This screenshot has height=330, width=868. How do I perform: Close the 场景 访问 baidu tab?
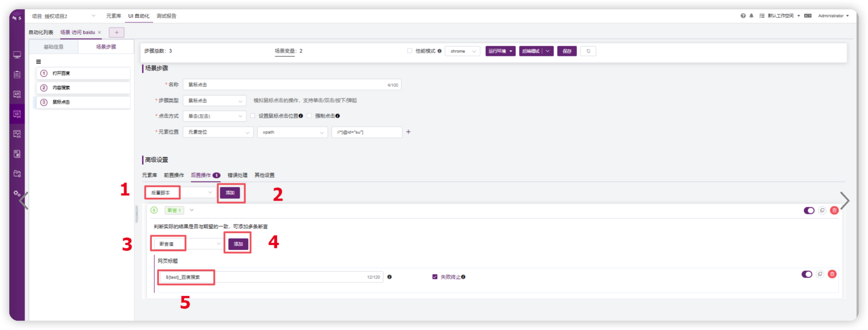[99, 33]
